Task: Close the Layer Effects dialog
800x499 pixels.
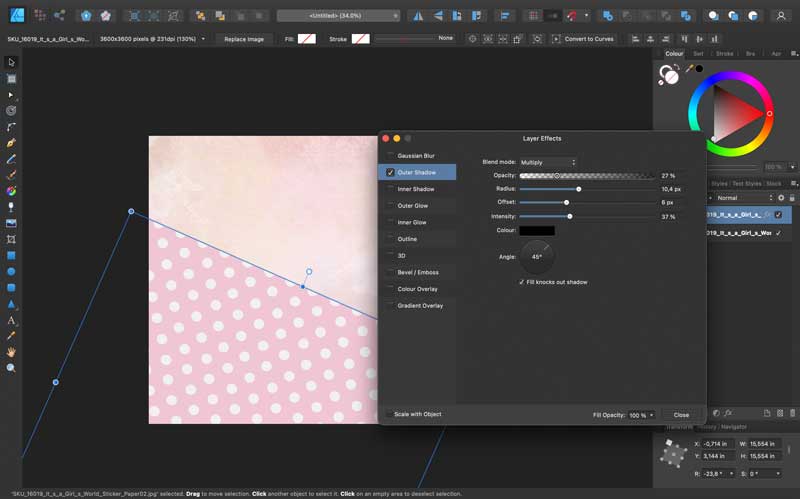Action: click(x=681, y=415)
